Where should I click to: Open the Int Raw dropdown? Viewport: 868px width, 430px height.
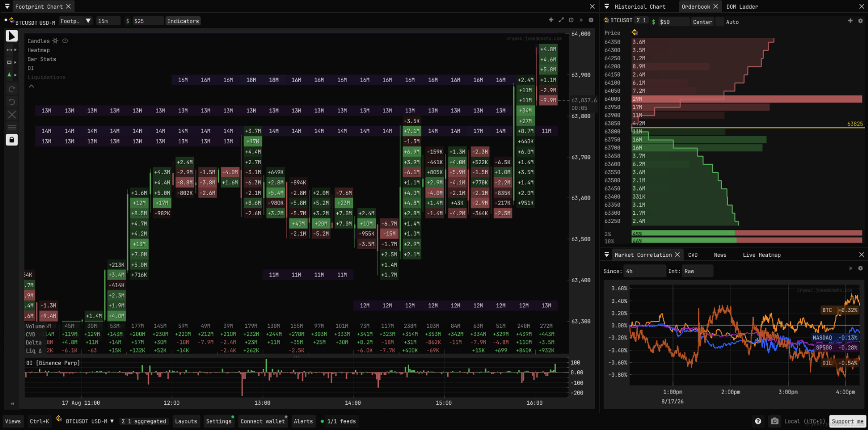(x=697, y=271)
